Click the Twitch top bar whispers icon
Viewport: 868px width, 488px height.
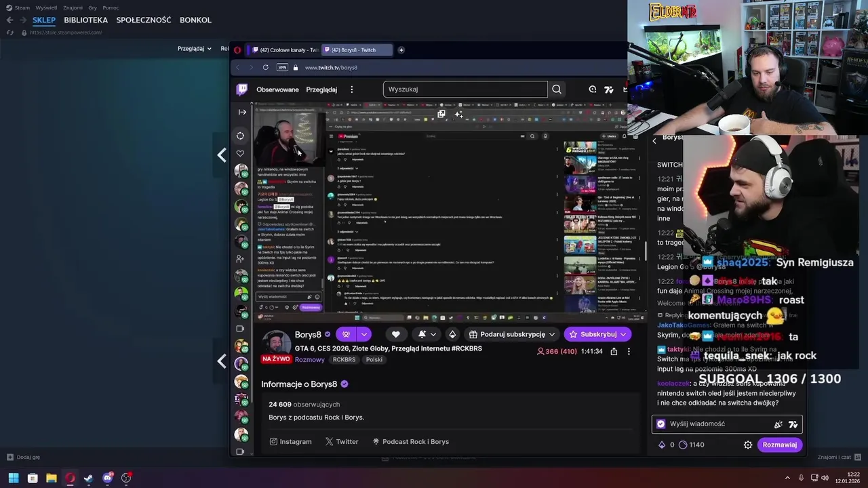[593, 89]
